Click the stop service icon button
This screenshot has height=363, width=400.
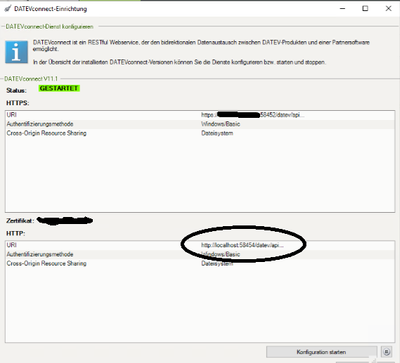tap(386, 352)
